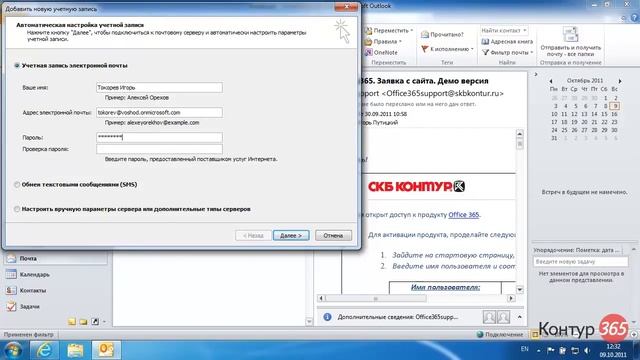
Task: Open the 'Адресная книга' address book
Action: click(x=507, y=41)
